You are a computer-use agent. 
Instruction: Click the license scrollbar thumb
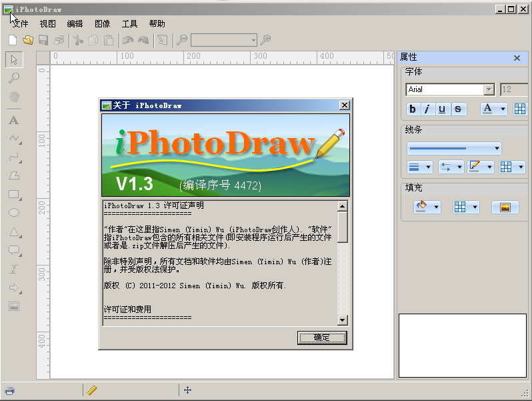(343, 227)
